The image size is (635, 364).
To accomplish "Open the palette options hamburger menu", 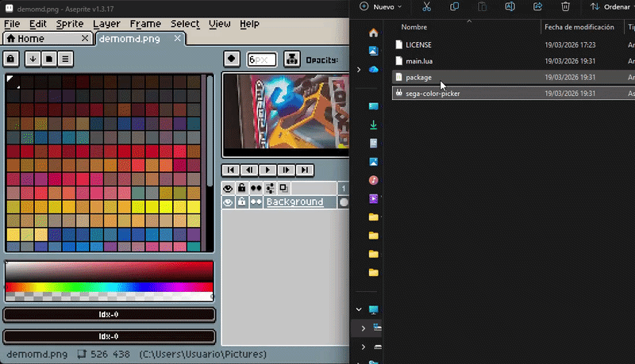I will [65, 59].
